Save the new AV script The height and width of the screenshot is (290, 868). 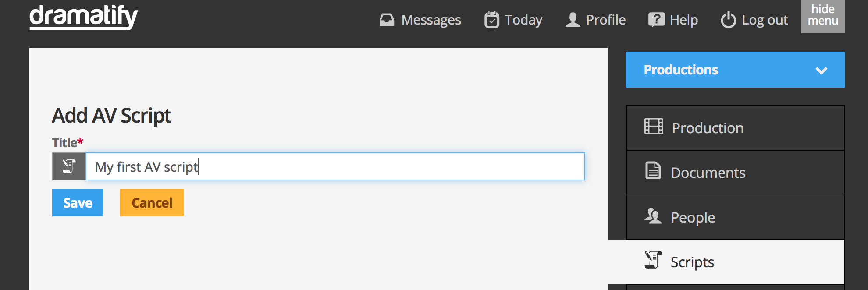(78, 202)
